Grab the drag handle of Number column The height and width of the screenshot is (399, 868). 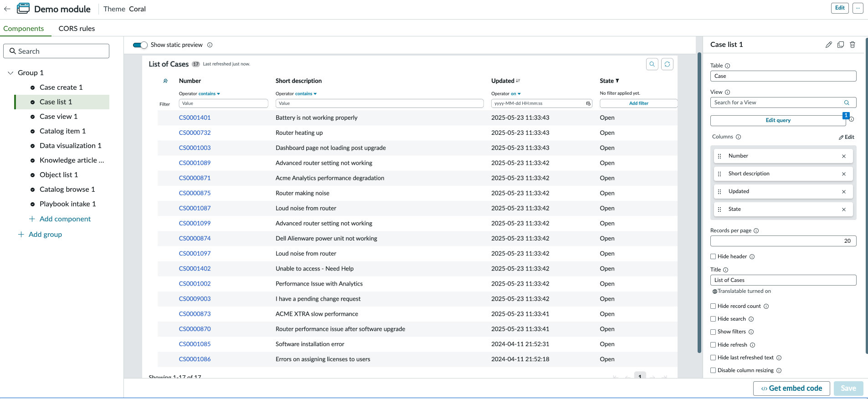click(x=719, y=156)
